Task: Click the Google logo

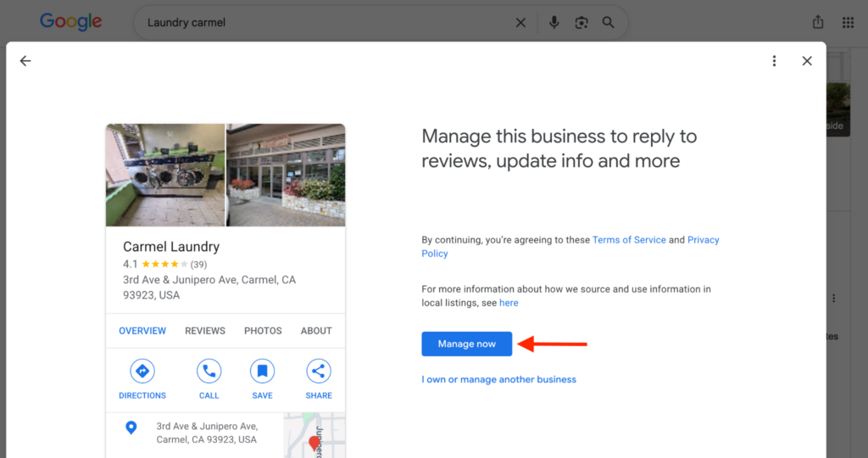Action: pos(71,22)
